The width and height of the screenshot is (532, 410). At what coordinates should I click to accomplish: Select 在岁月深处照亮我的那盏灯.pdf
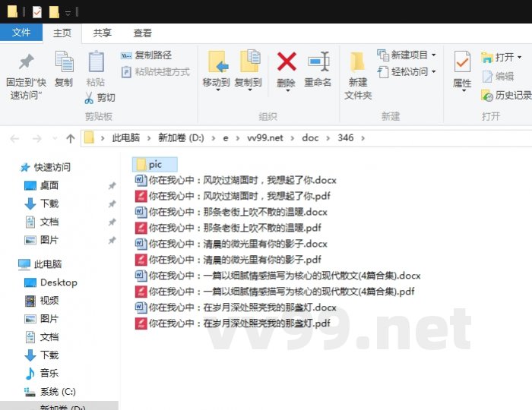[233, 323]
